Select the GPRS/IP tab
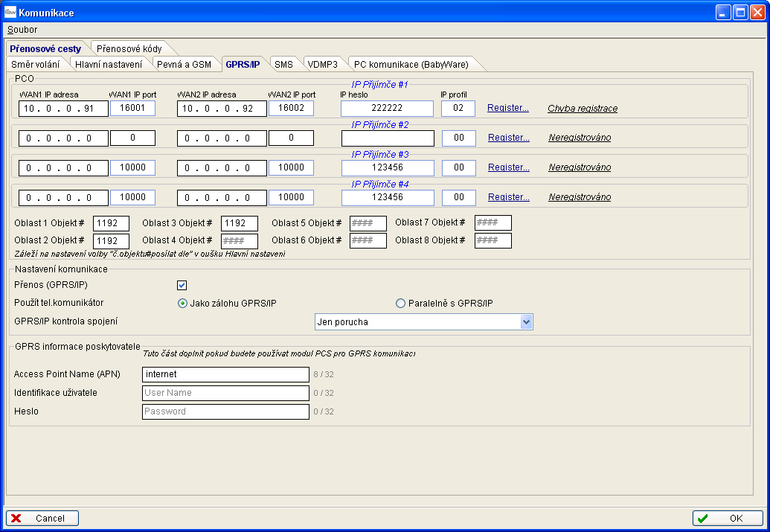The image size is (770, 532). click(x=243, y=64)
